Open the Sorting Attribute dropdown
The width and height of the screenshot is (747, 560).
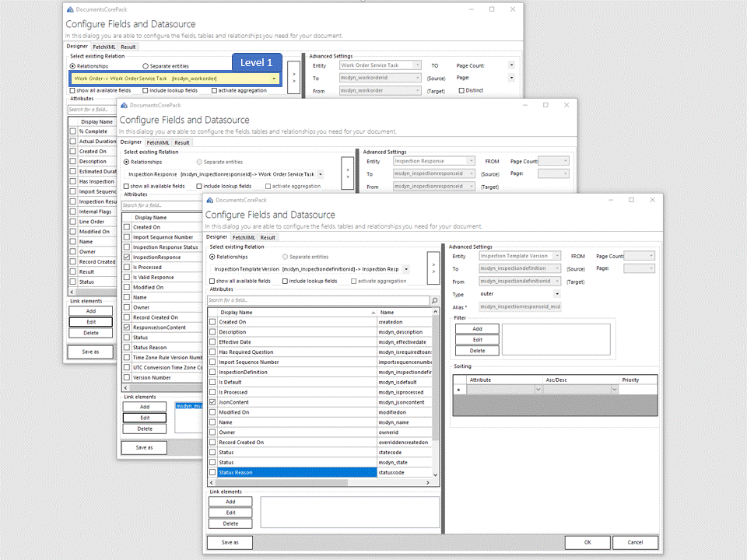(x=538, y=390)
